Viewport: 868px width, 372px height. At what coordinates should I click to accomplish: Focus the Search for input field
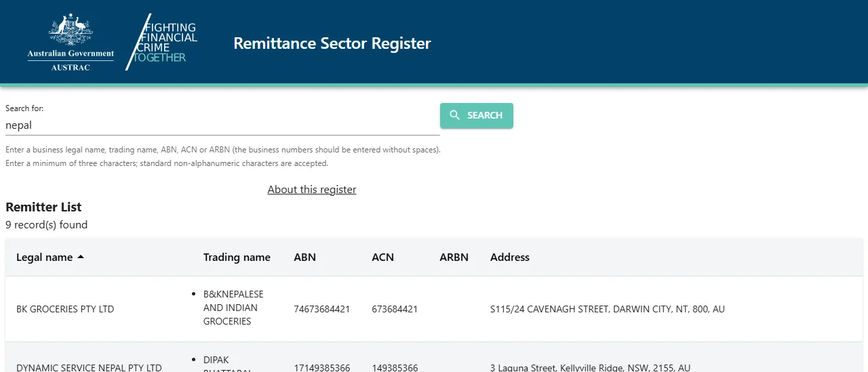[x=222, y=125]
